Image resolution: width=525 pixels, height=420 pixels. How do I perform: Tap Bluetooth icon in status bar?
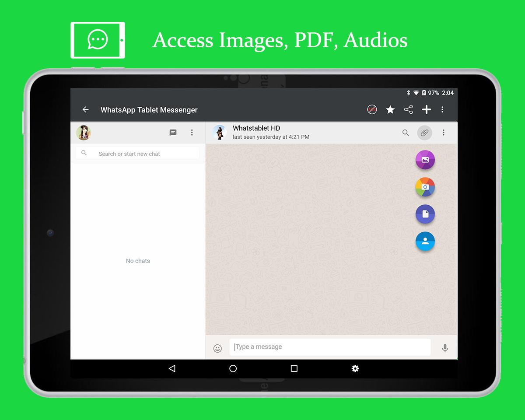point(408,93)
